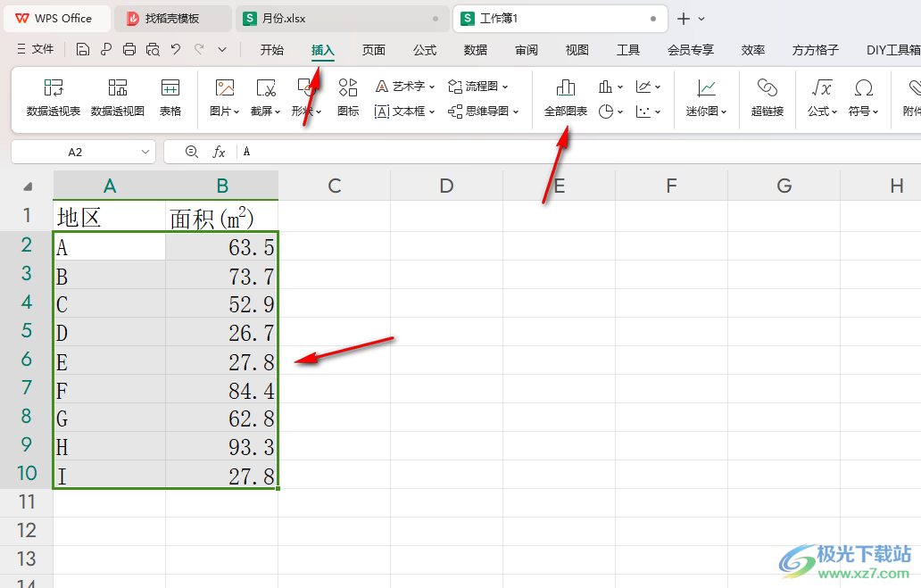Click the Sparkline (迷你图) icon
This screenshot has width=921, height=588.
(706, 97)
